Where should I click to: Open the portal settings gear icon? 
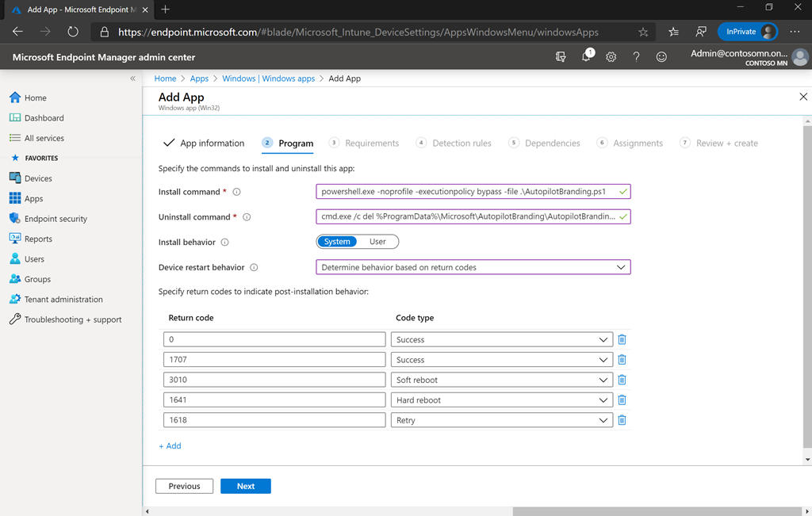pyautogui.click(x=611, y=57)
